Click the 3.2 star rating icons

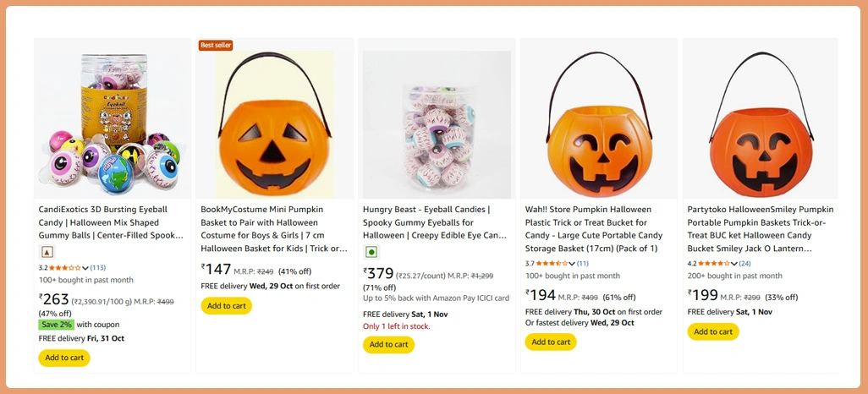(65, 268)
